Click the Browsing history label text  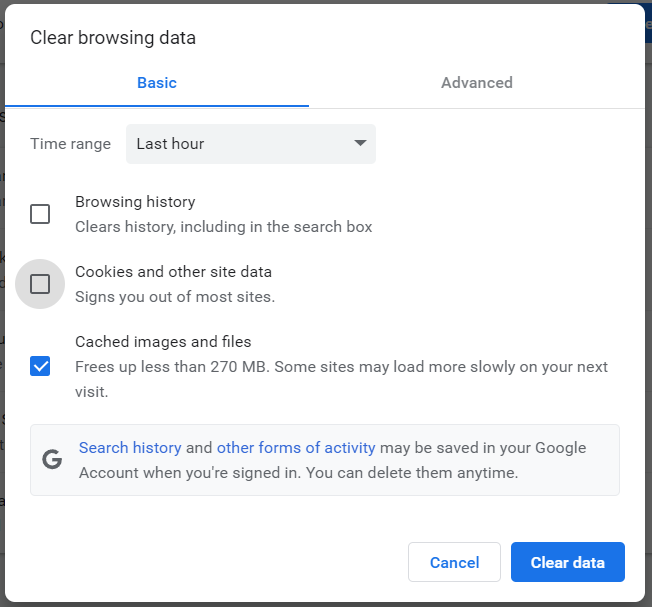pos(135,202)
